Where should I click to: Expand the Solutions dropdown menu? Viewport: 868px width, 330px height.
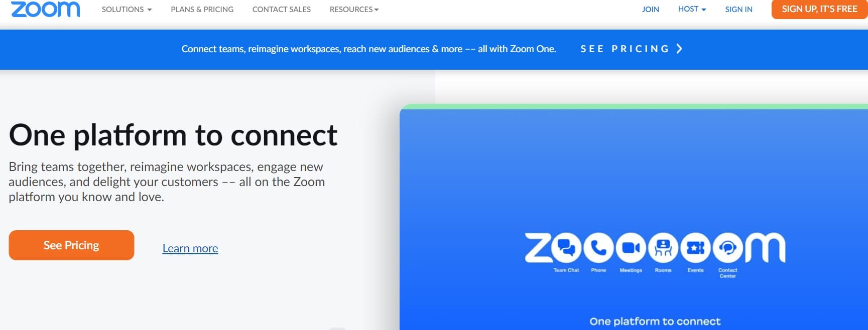(x=127, y=10)
